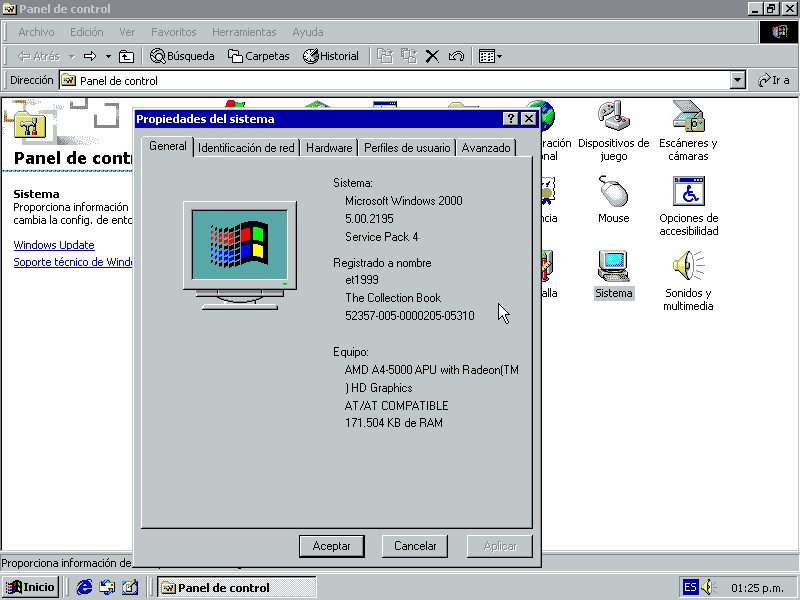This screenshot has width=800, height=600.
Task: Click the 01:25 p.m. tray clock
Action: coord(757,588)
